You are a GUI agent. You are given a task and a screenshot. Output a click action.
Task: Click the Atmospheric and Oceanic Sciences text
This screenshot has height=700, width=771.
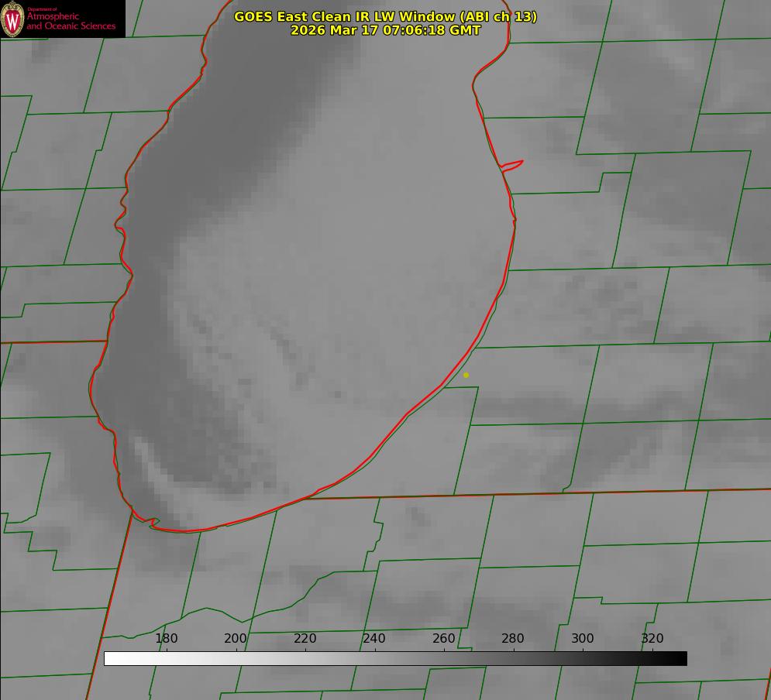tap(71, 21)
